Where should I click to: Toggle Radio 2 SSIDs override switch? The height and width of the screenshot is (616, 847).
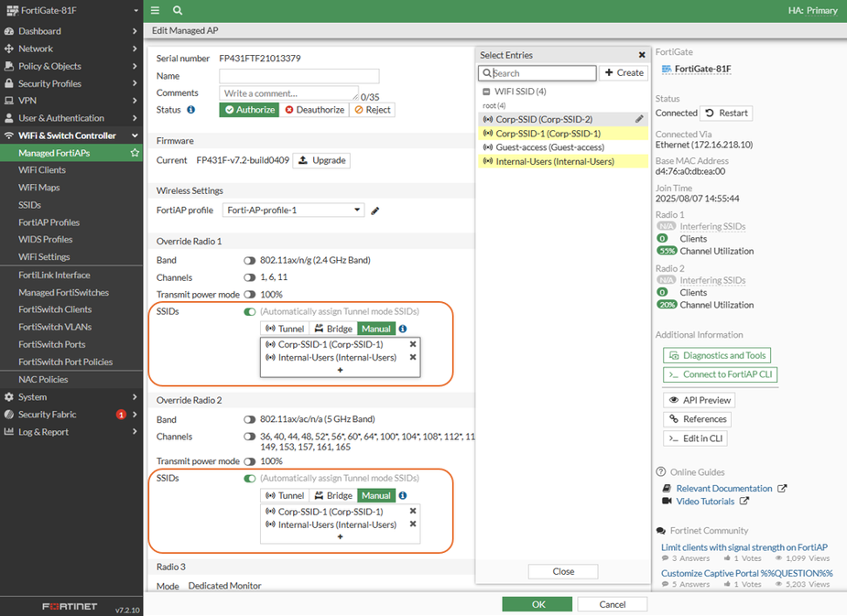(249, 478)
